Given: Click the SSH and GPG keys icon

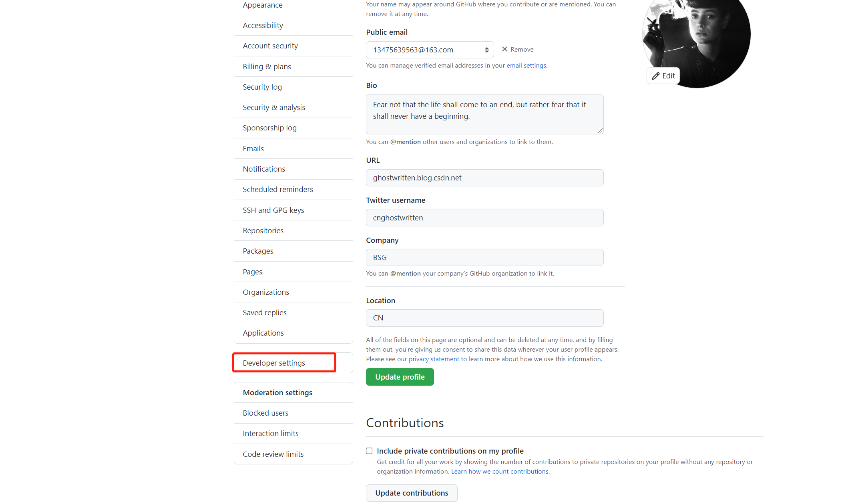Looking at the screenshot, I should pyautogui.click(x=273, y=210).
